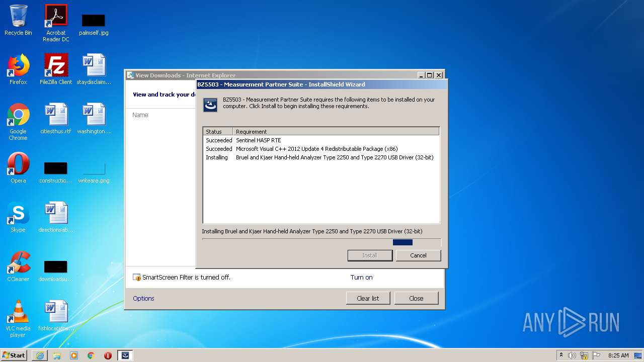The image size is (644, 362).
Task: Show hidden tray icons arrow
Action: pyautogui.click(x=561, y=355)
